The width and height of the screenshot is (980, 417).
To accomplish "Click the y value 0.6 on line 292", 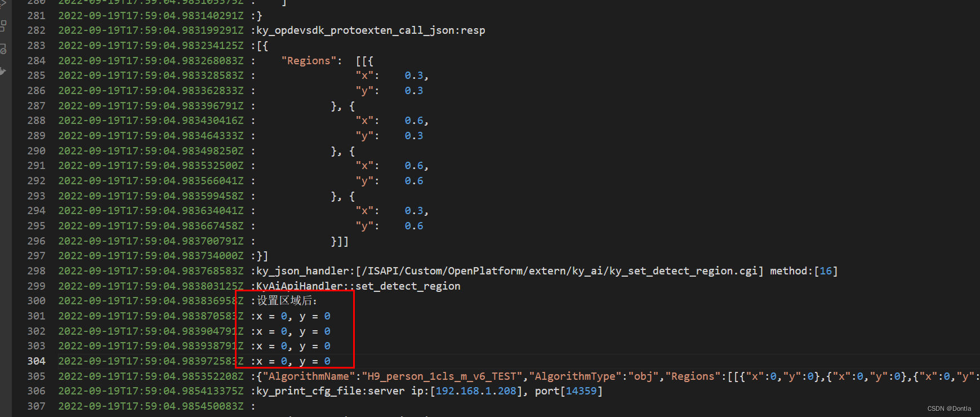I will 414,181.
